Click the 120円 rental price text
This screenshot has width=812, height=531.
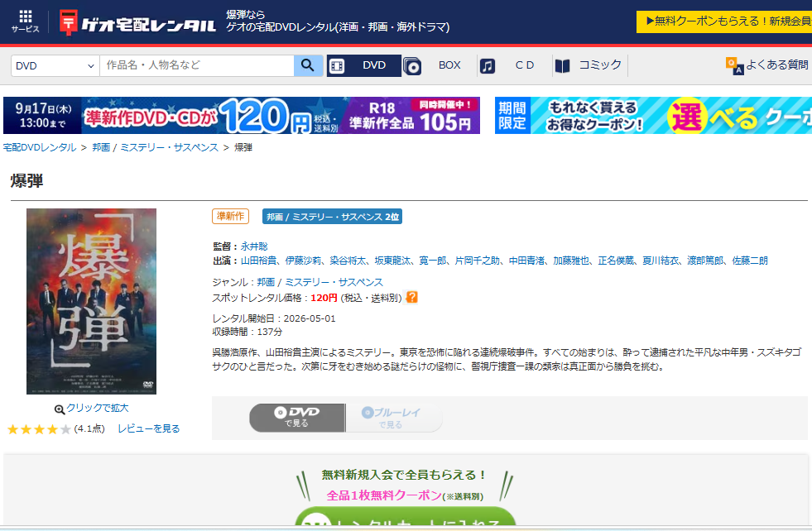[x=324, y=298]
